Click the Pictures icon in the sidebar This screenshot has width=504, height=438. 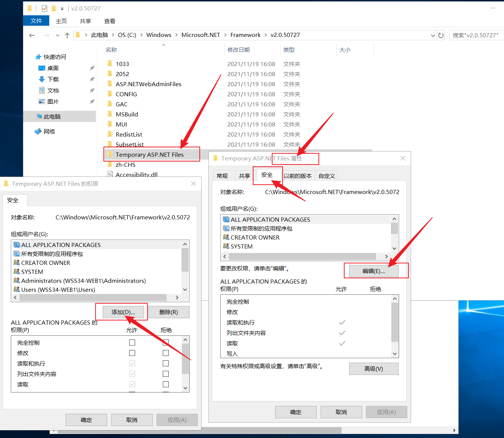point(42,101)
